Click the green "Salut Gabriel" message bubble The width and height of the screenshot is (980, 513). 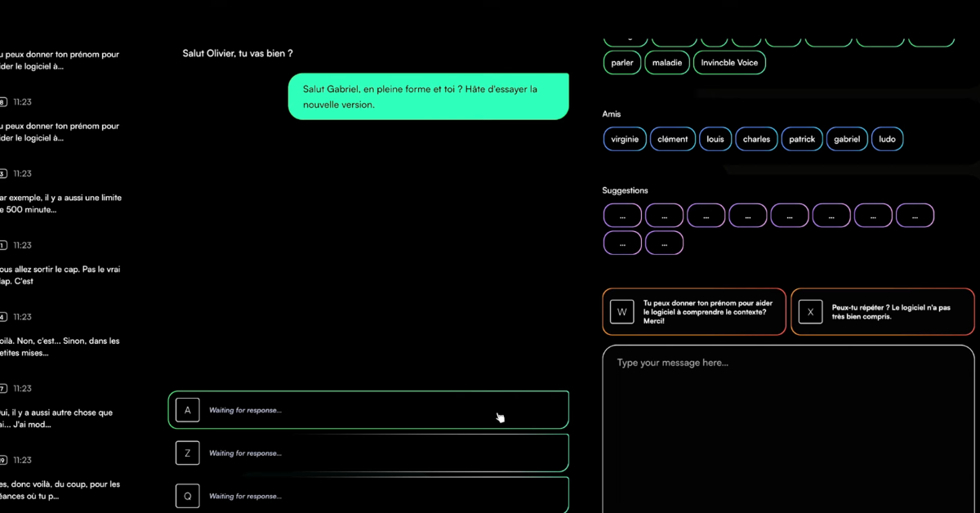[x=428, y=96]
